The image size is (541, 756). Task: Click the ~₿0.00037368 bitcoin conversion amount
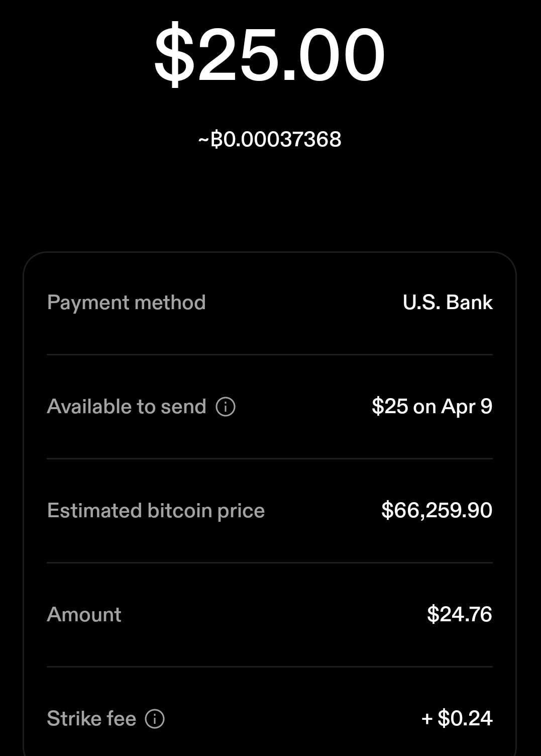pyautogui.click(x=270, y=140)
